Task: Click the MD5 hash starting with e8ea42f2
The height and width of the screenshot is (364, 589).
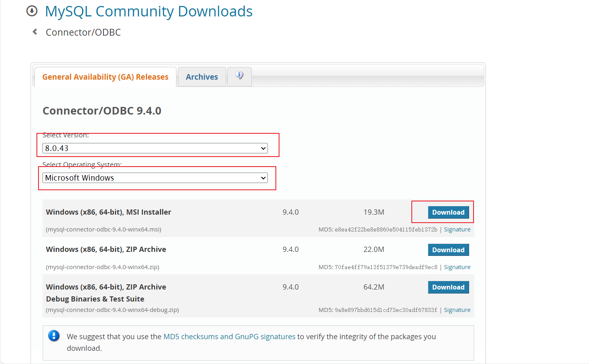Action: [386, 229]
